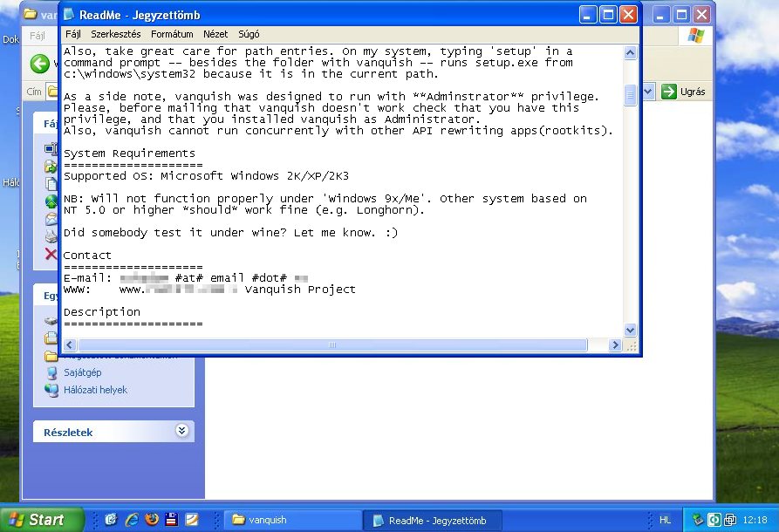Click the first system tray icon left of the clock
This screenshot has height=532, width=779.
pos(698,520)
